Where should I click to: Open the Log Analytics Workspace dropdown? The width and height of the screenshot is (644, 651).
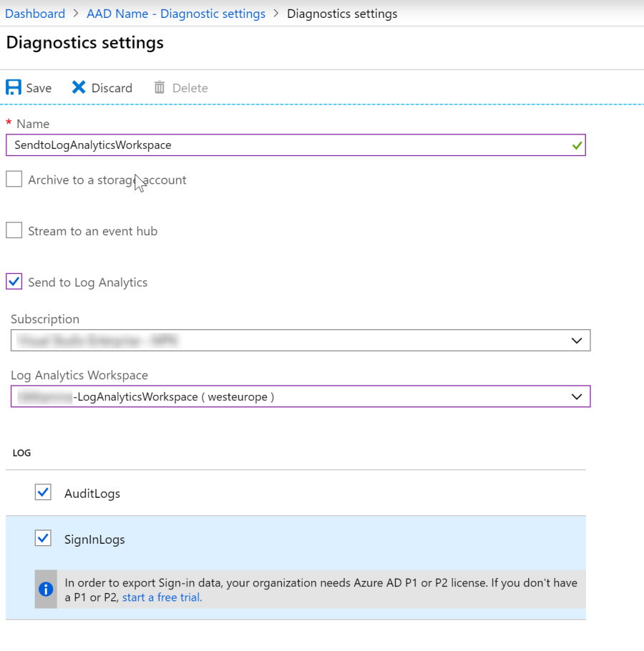click(301, 396)
